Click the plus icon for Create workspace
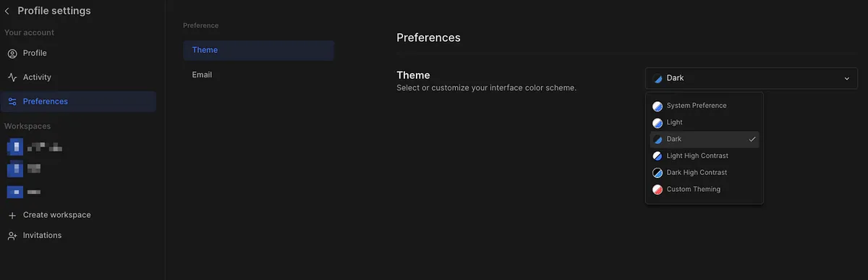 [12, 216]
